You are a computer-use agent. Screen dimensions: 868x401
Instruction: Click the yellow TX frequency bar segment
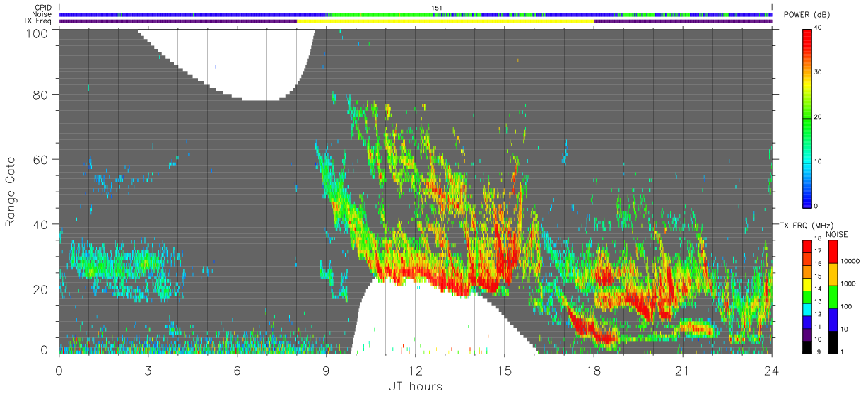click(445, 21)
